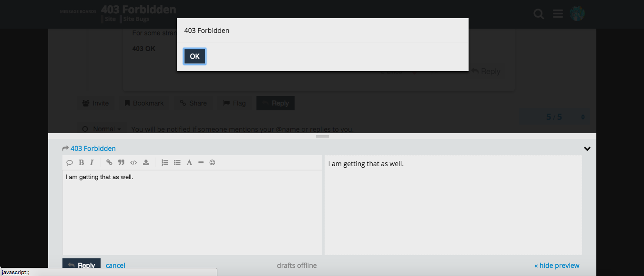
Task: Dismiss the 403 Forbidden dialog with OK
Action: click(194, 56)
